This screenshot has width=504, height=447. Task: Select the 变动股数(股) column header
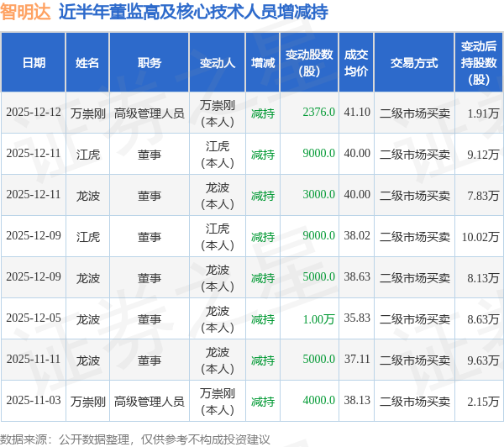309,63
